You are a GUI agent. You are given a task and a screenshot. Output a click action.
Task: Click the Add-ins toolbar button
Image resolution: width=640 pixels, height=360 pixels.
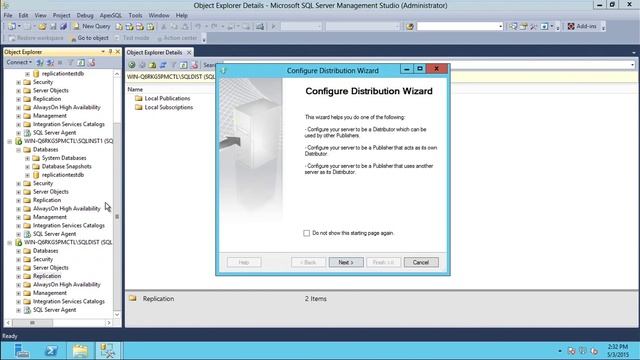click(582, 26)
